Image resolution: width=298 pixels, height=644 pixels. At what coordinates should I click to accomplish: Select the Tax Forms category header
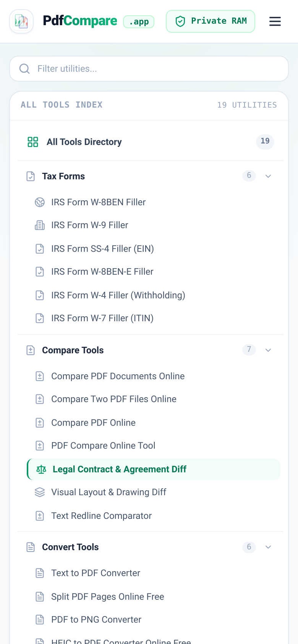click(x=151, y=176)
